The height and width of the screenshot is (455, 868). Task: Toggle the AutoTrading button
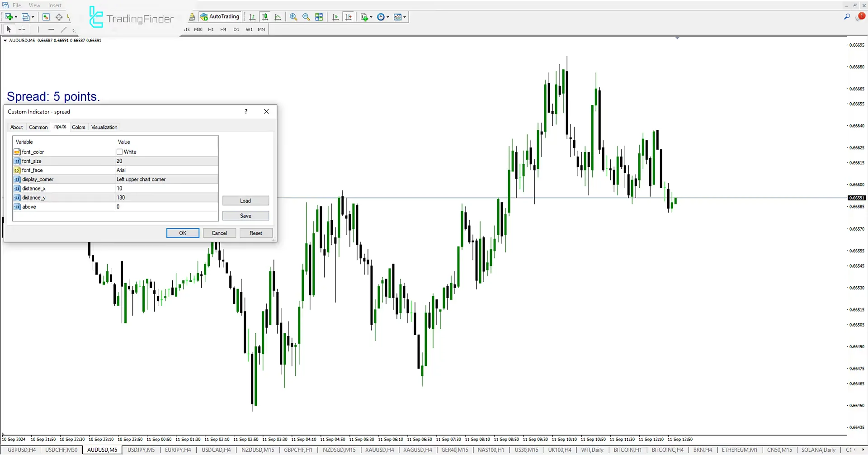220,17
